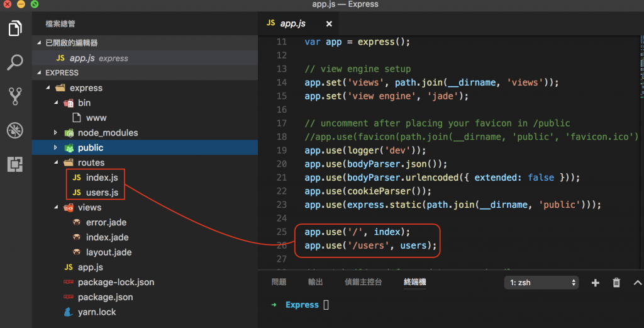Open the Source Control view
The image size is (644, 328).
coord(15,96)
